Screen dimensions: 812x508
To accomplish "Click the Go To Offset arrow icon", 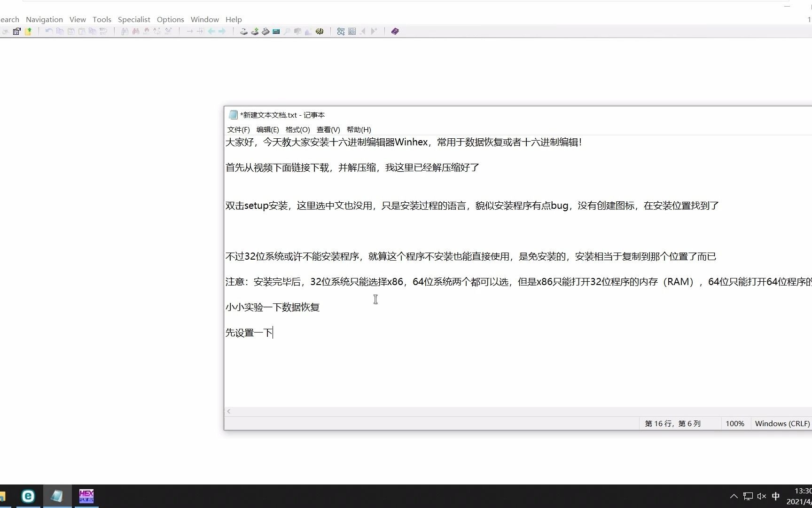I will [x=190, y=32].
